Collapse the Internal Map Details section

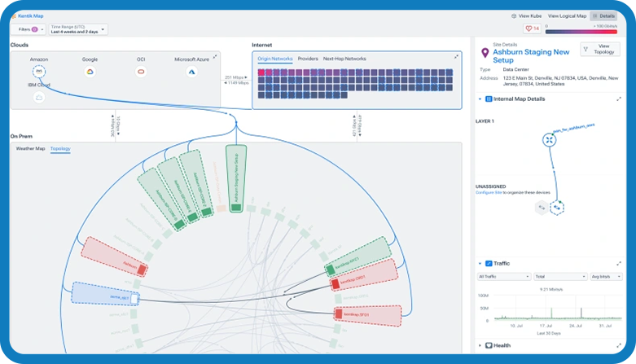480,99
